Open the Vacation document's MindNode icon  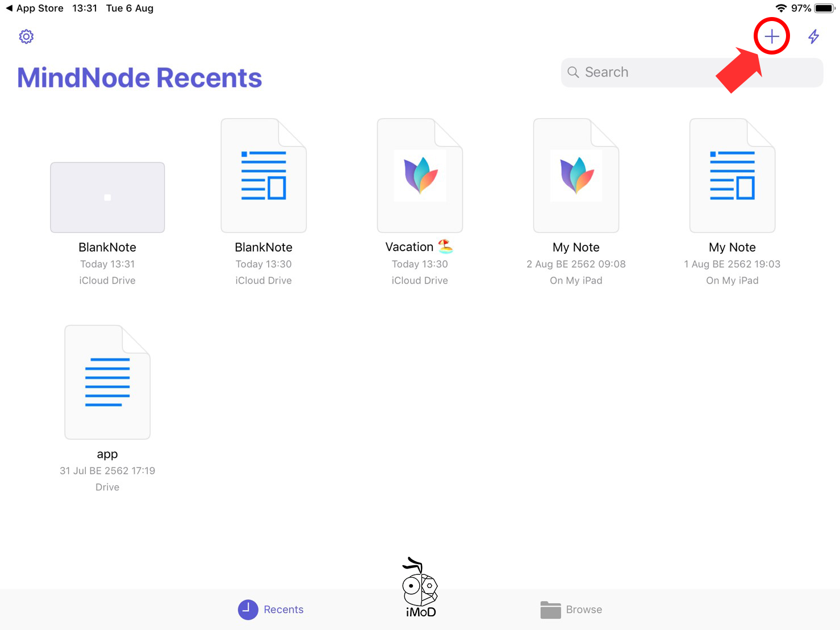tap(420, 176)
